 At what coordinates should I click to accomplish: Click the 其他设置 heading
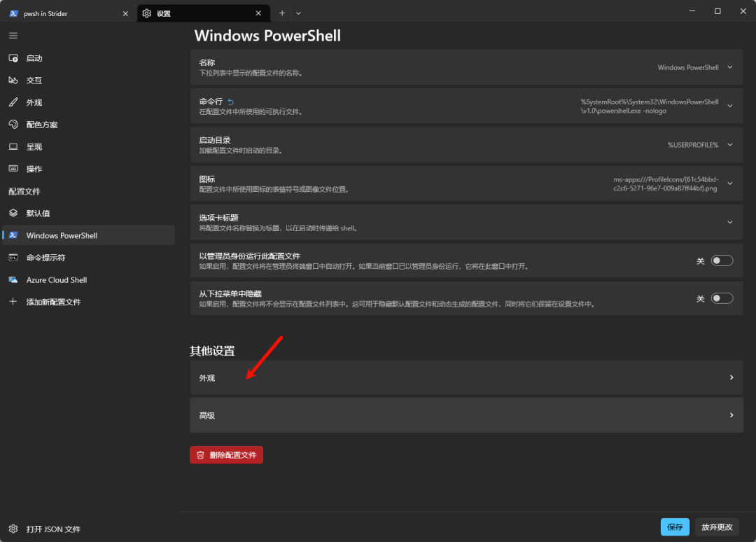point(212,351)
